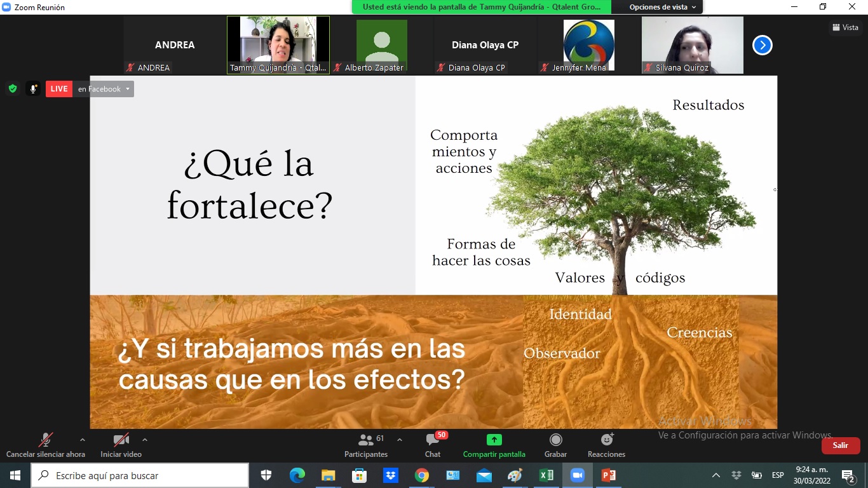Select Diana Olaya CP participant tile
This screenshot has width=868, height=488.
485,45
